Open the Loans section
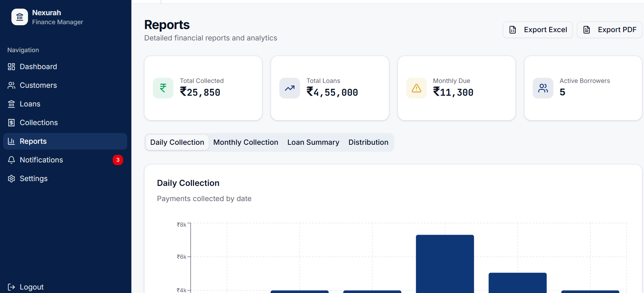Viewport: 644px width, 293px height. (x=30, y=104)
